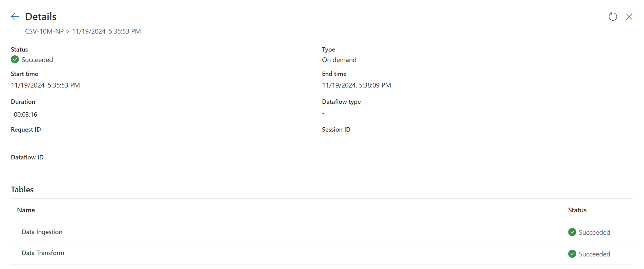Click the Request ID label
This screenshot has width=644, height=269.
click(26, 130)
